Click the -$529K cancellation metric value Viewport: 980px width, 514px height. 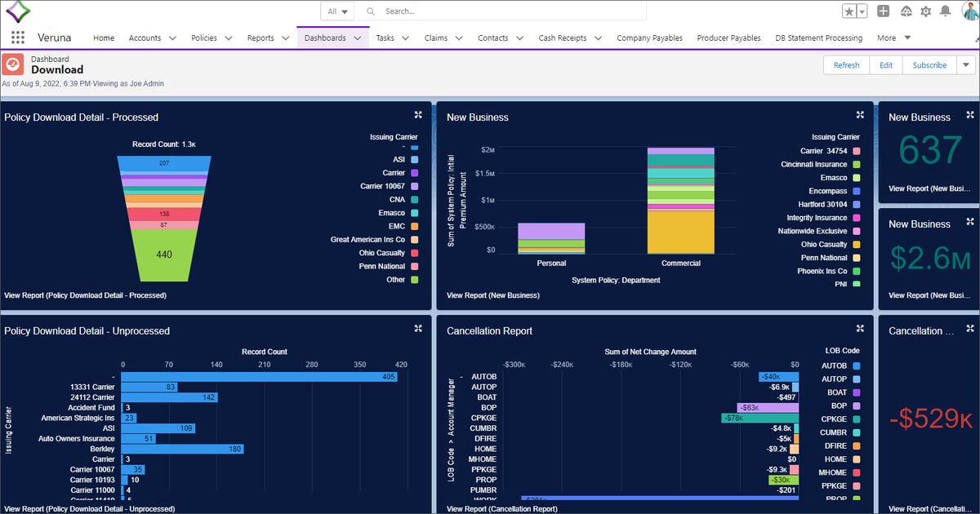929,418
